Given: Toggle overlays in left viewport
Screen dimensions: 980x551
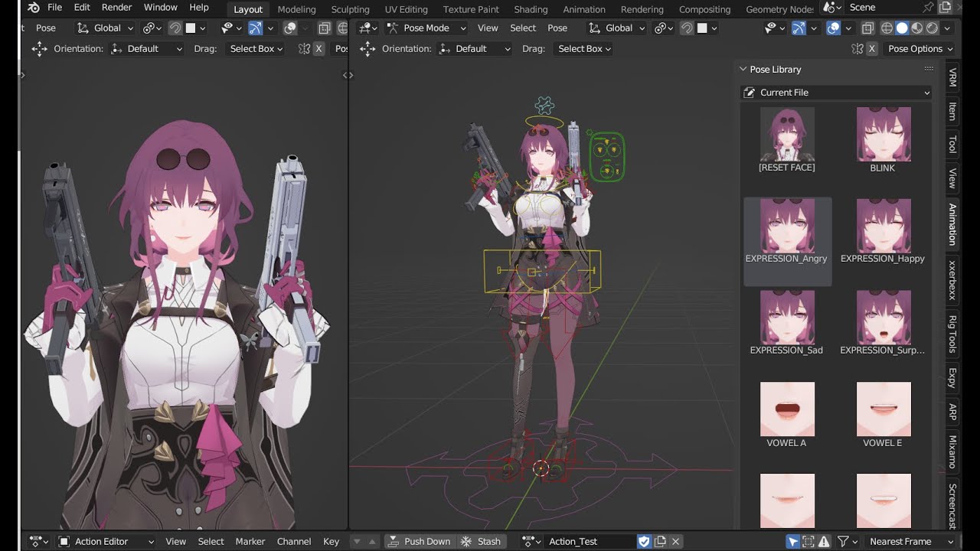Looking at the screenshot, I should coord(290,28).
